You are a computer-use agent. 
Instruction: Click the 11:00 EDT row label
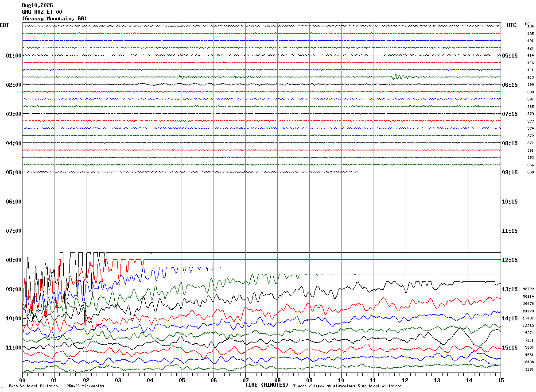[13, 348]
